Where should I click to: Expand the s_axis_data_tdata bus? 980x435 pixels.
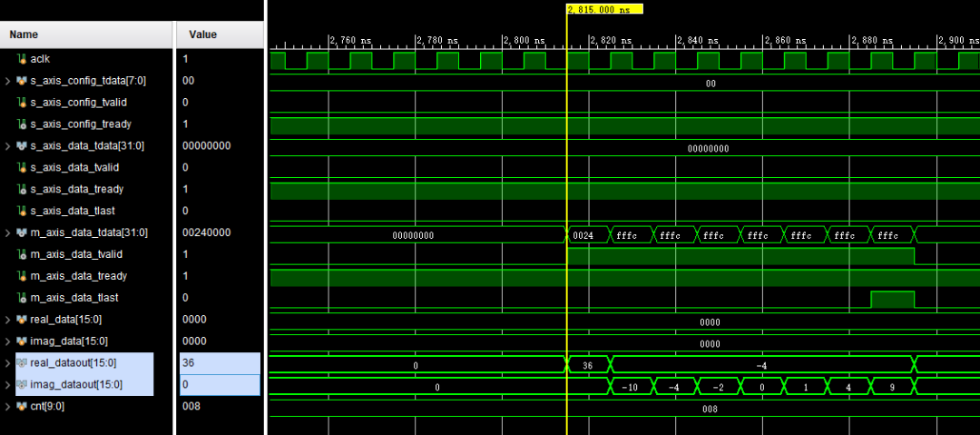(8, 146)
